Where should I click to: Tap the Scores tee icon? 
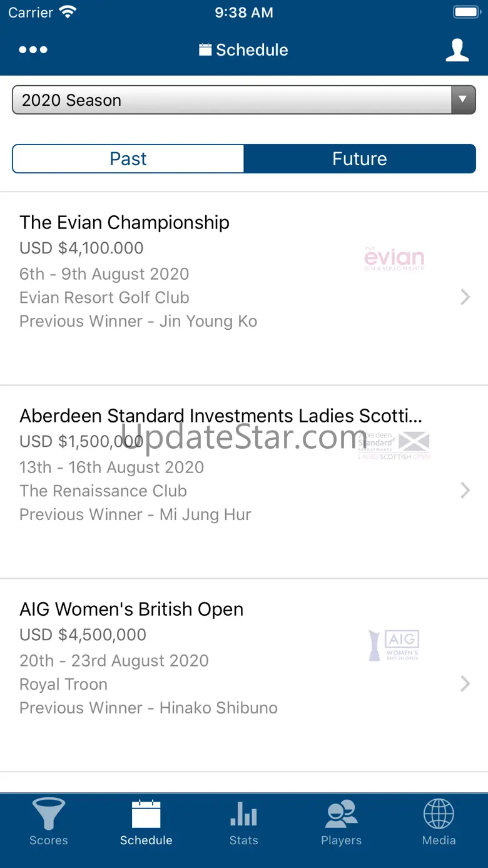[48, 814]
